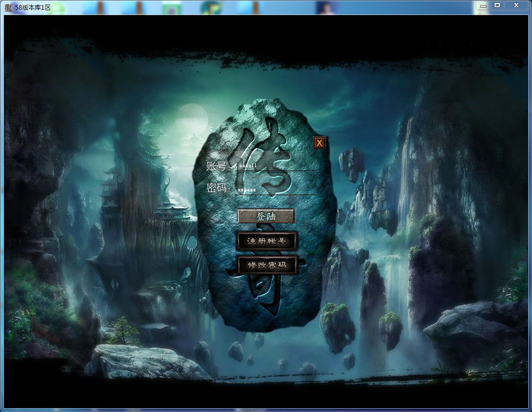Close the login panel with orange X
The image size is (532, 412).
[319, 143]
